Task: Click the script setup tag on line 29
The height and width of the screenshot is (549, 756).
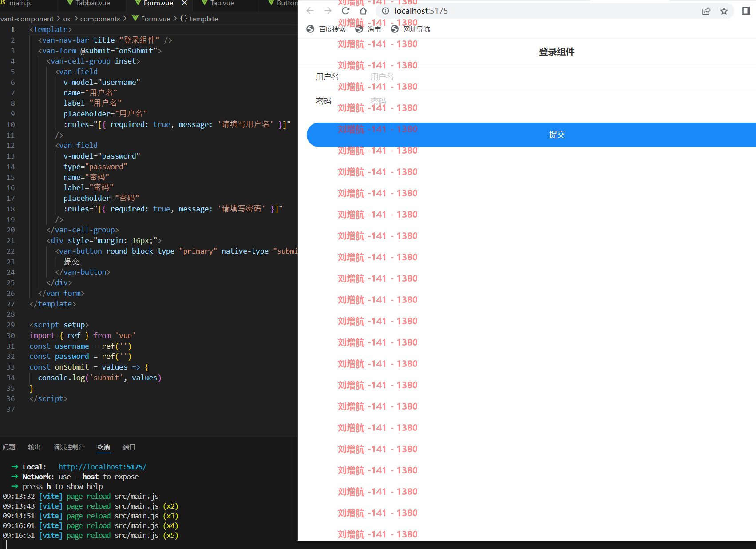Action: coord(59,325)
